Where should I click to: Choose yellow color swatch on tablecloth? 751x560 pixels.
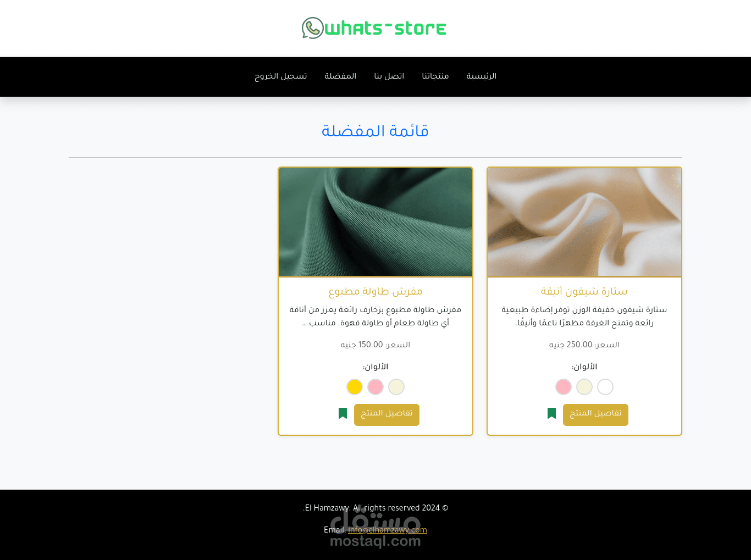[355, 387]
